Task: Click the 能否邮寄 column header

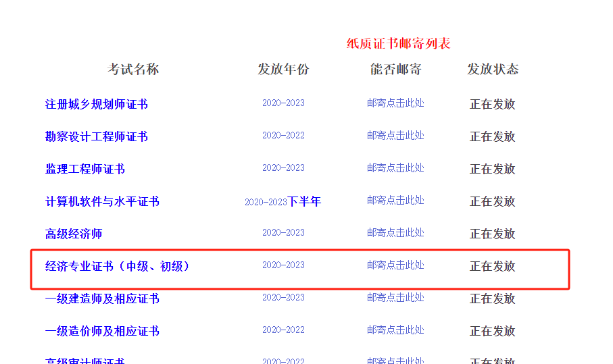Action: pyautogui.click(x=395, y=69)
